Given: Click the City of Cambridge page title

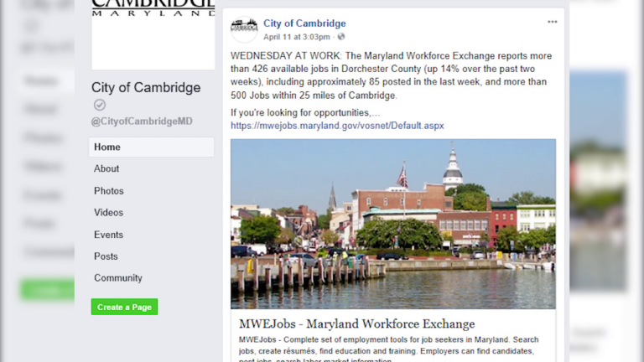Looking at the screenshot, I should tap(146, 87).
